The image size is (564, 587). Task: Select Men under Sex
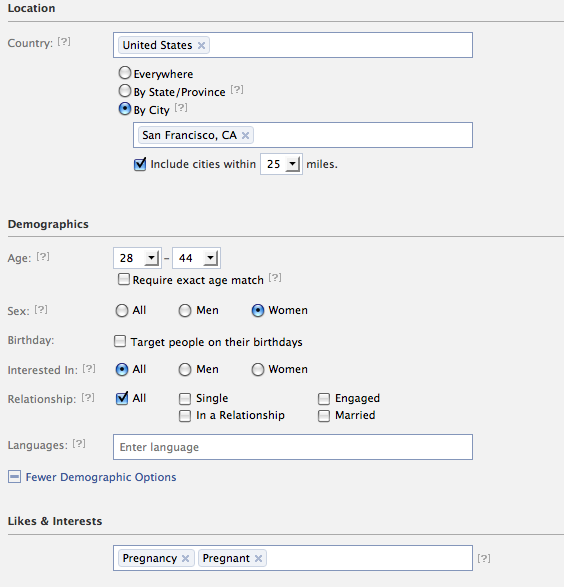(x=185, y=311)
